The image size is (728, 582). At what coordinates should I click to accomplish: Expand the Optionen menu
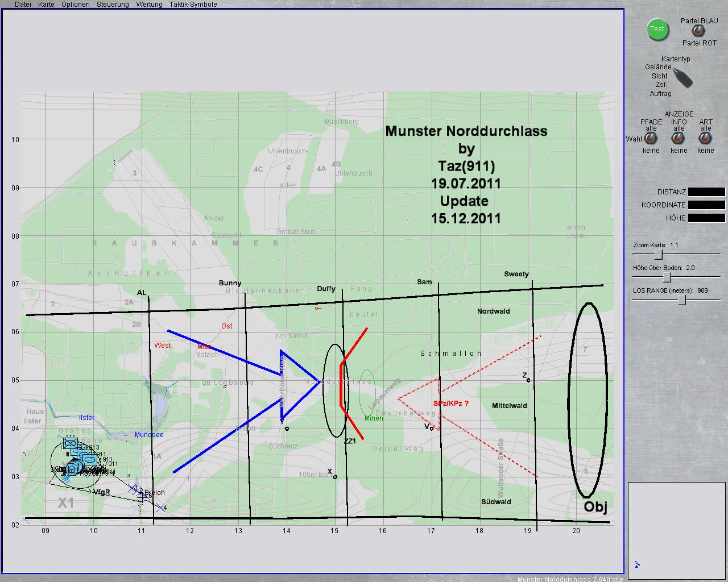(x=75, y=5)
